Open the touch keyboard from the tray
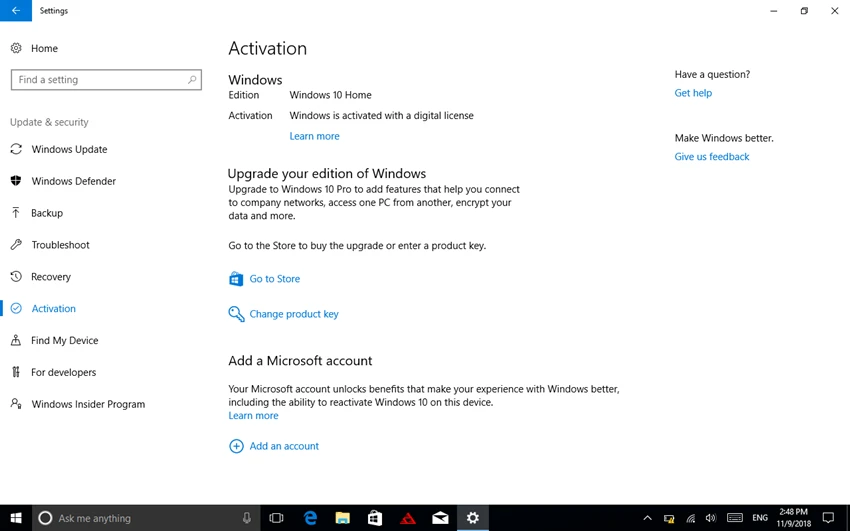The width and height of the screenshot is (850, 531). pyautogui.click(x=735, y=518)
